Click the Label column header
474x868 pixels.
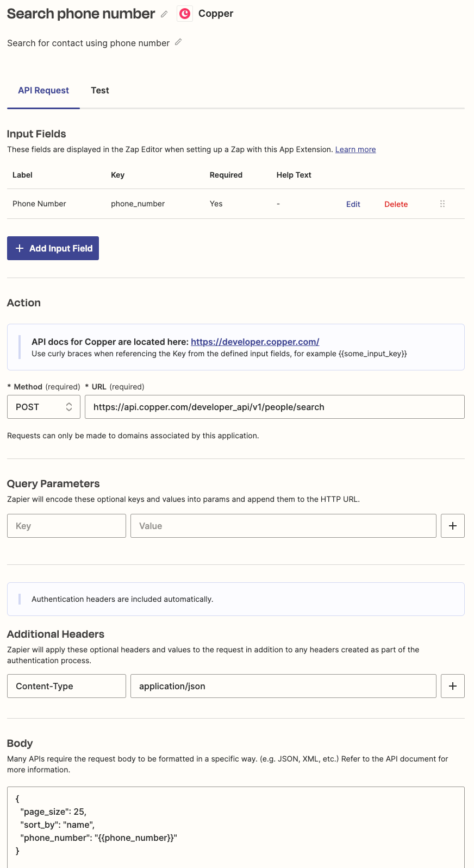22,175
